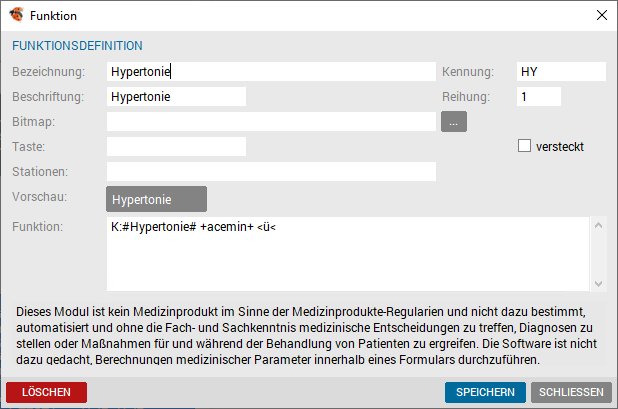
Task: Click the empty Bitmap path field
Action: point(271,121)
